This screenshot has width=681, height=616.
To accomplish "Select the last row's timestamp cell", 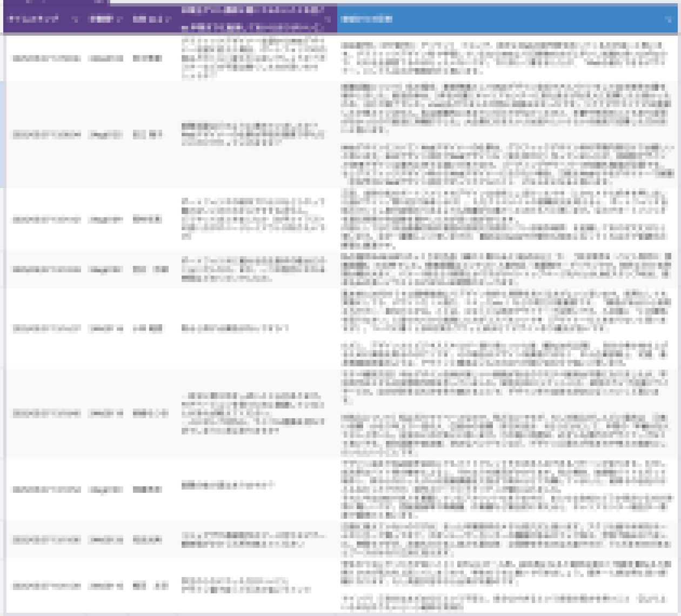I will 46,586.
